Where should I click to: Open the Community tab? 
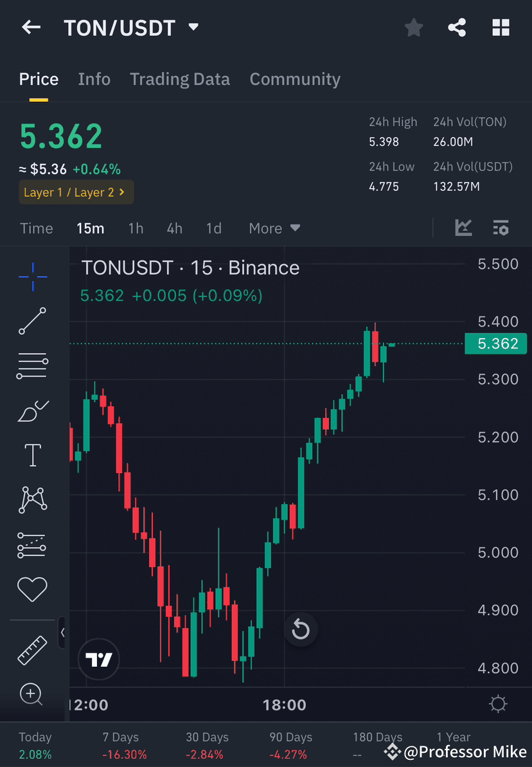coord(295,78)
